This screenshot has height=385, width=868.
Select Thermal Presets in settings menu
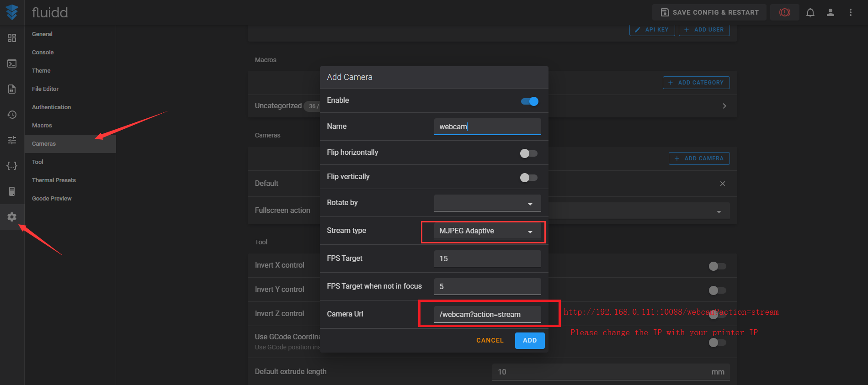tap(54, 180)
